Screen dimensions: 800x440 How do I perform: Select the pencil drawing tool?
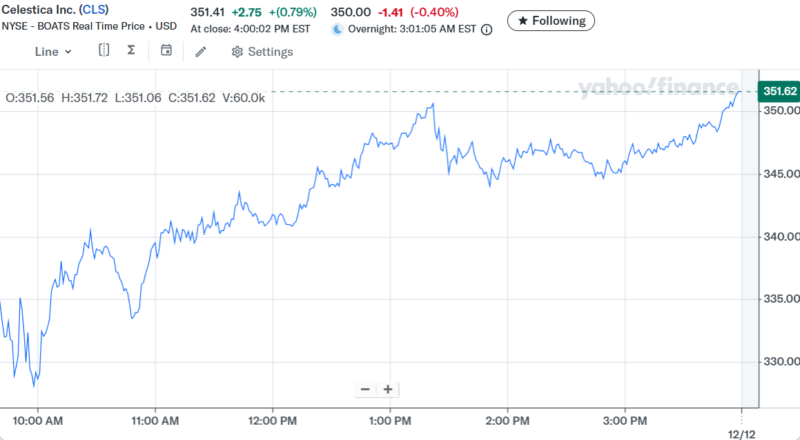click(201, 51)
